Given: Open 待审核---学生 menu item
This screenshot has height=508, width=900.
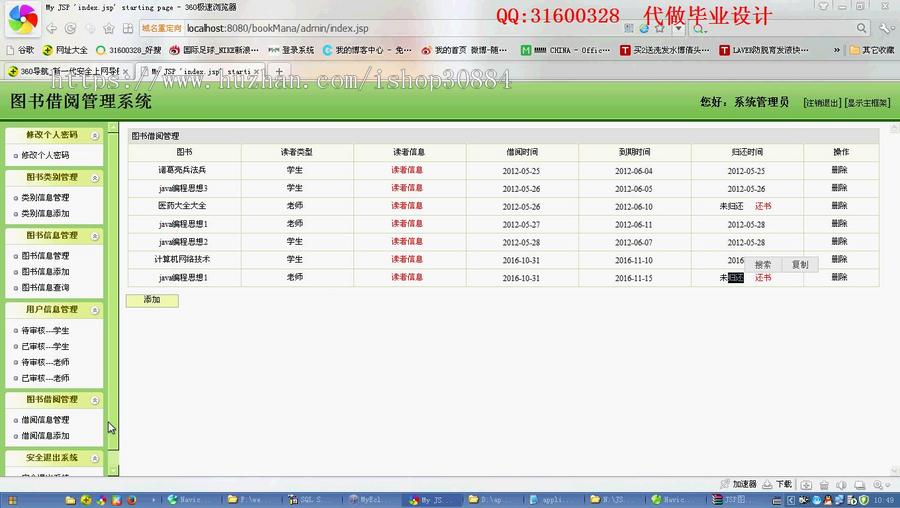Looking at the screenshot, I should [x=45, y=331].
